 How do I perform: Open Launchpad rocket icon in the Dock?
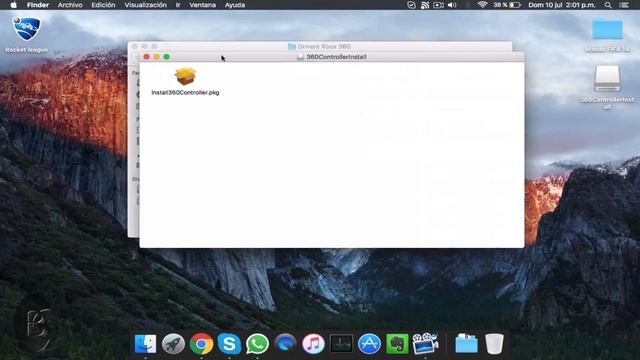(173, 344)
